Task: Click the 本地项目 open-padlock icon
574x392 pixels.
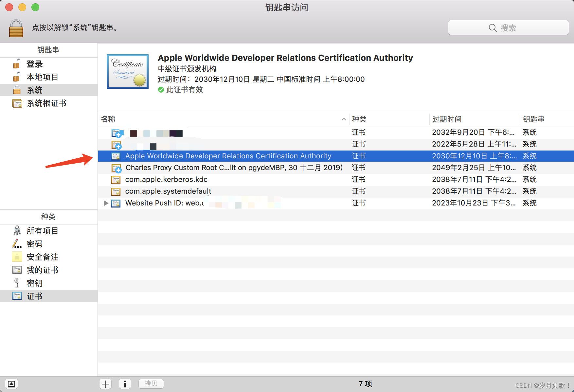Action: (17, 77)
